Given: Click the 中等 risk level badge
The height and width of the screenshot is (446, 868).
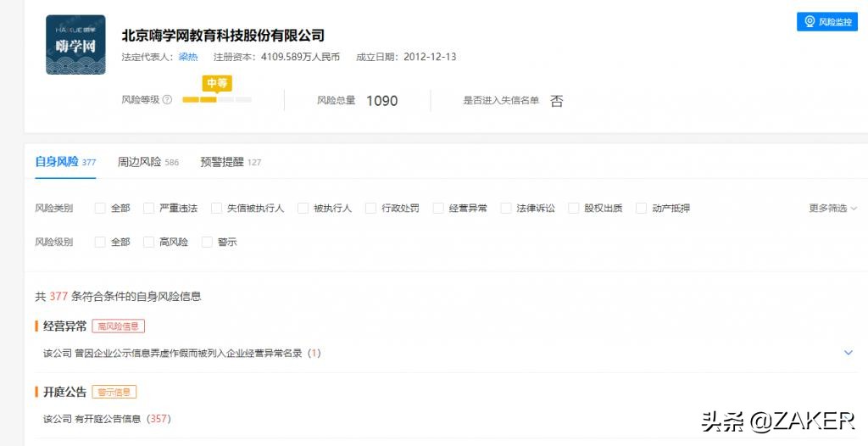Looking at the screenshot, I should 217,84.
